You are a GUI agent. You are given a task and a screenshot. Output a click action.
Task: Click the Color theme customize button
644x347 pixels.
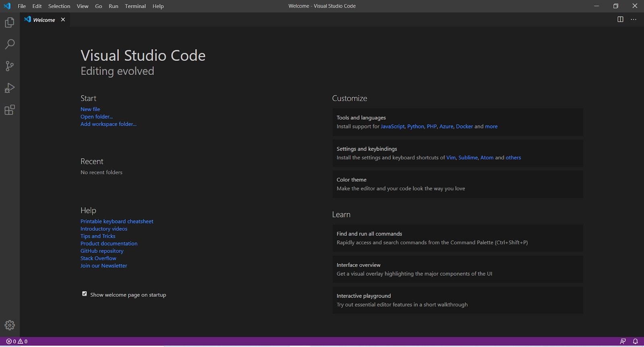pos(458,184)
